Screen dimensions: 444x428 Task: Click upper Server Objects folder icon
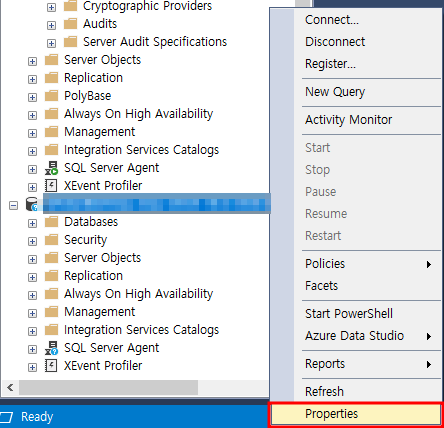coord(51,59)
